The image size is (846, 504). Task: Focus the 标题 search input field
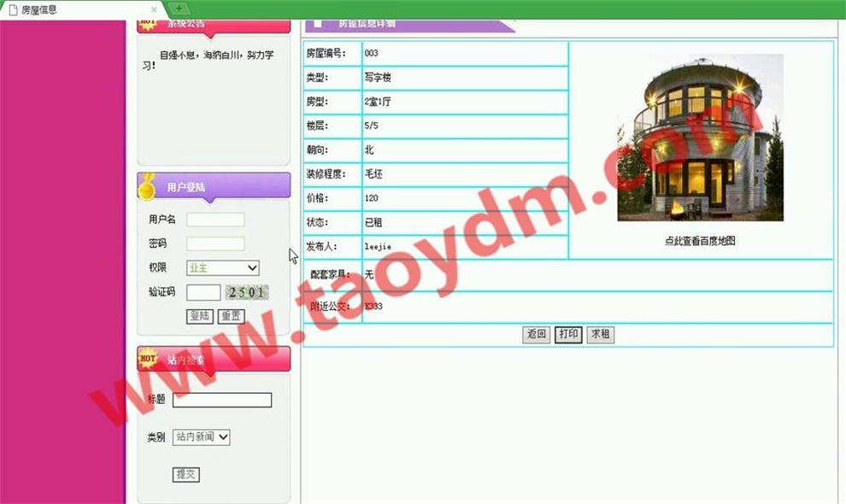coord(222,400)
